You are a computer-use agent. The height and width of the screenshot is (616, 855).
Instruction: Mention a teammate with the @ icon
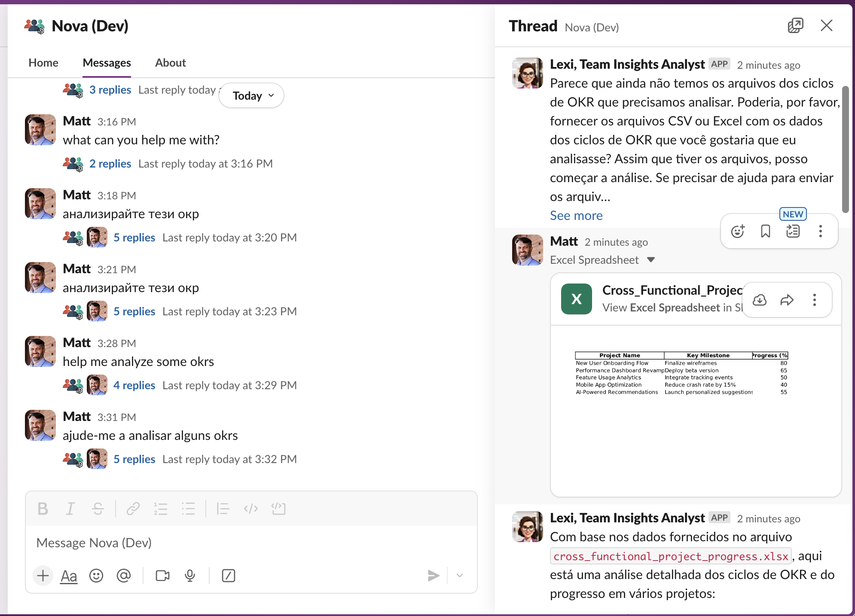pyautogui.click(x=124, y=576)
